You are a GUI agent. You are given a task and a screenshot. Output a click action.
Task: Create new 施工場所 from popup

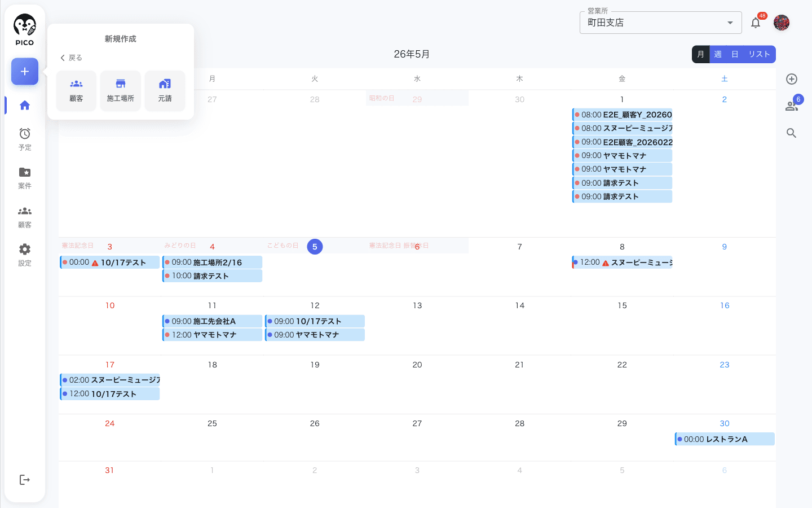[x=121, y=91]
